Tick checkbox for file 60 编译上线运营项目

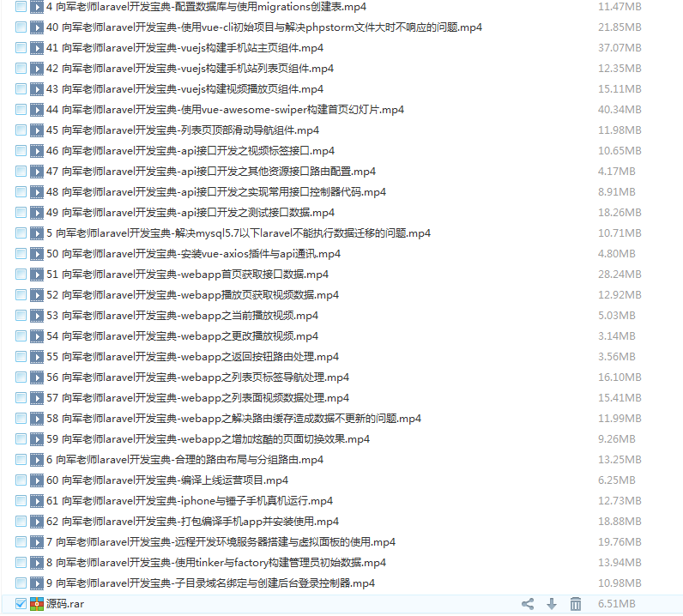(21, 480)
